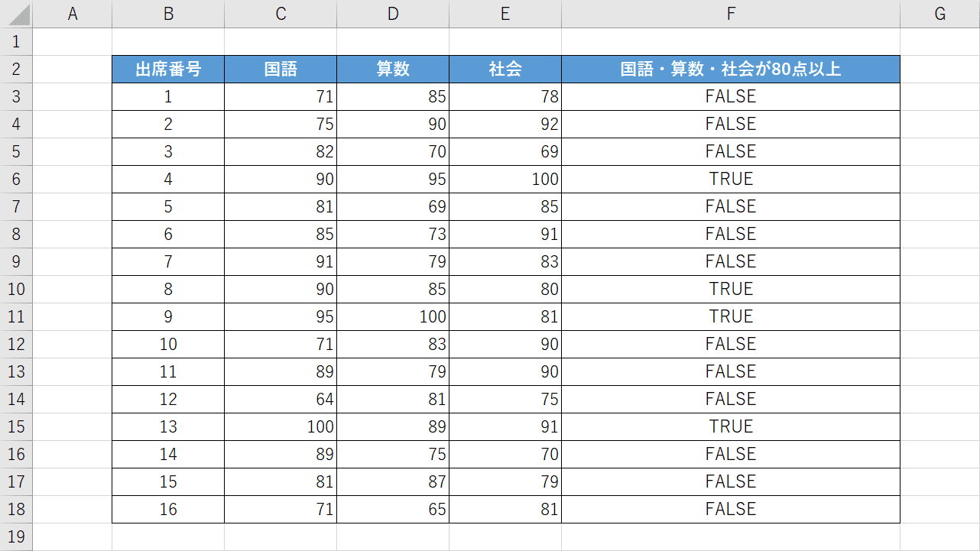Select 社会 score 92 in row 4
The width and height of the screenshot is (980, 551).
(505, 124)
